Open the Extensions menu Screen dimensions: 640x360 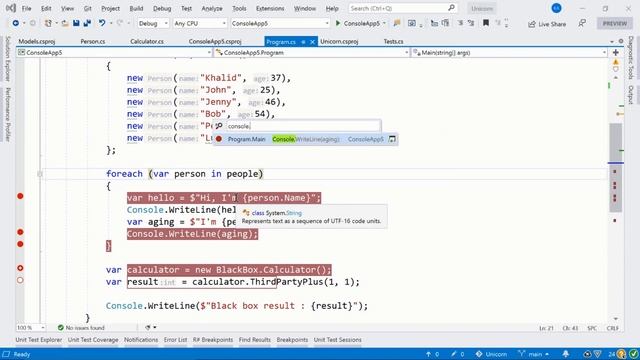click(x=270, y=8)
